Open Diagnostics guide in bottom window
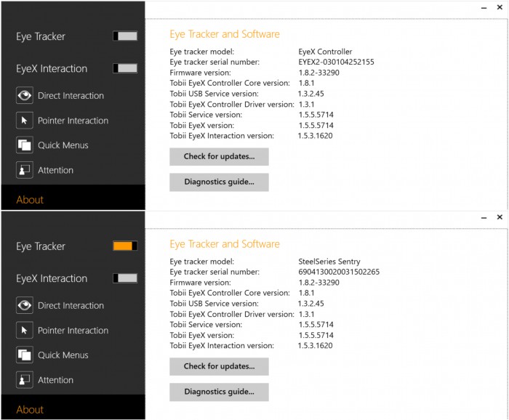The height and width of the screenshot is (420, 509). pyautogui.click(x=219, y=392)
